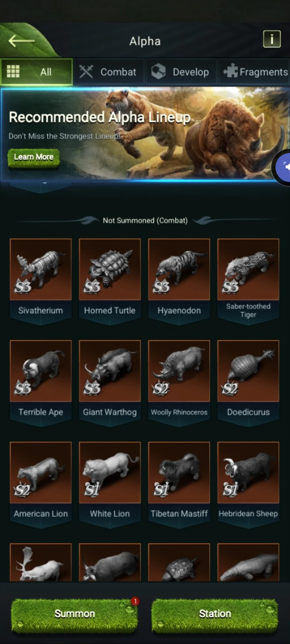Switch to the Combat tab
The height and width of the screenshot is (644, 290).
tap(108, 72)
